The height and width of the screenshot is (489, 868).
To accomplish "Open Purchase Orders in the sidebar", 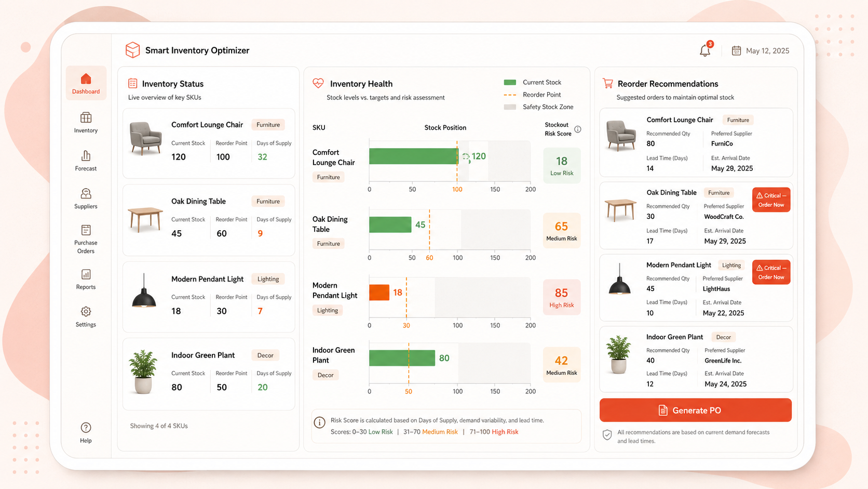I will (x=86, y=239).
